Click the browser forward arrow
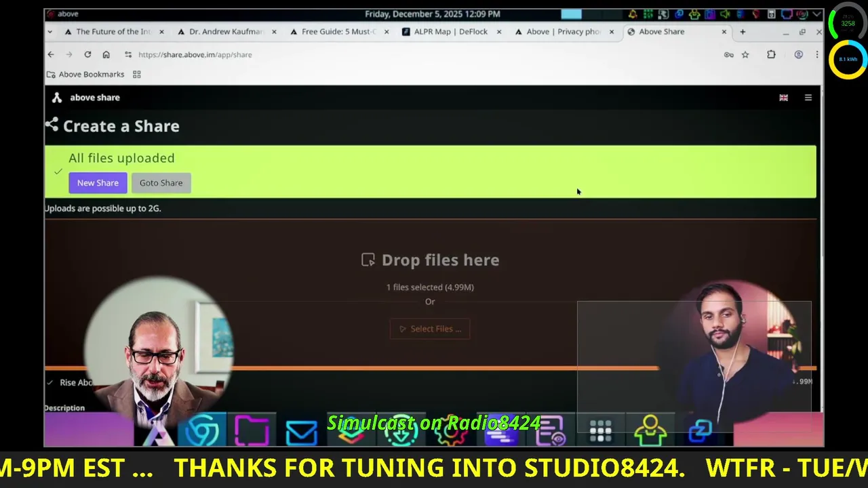 [69, 54]
